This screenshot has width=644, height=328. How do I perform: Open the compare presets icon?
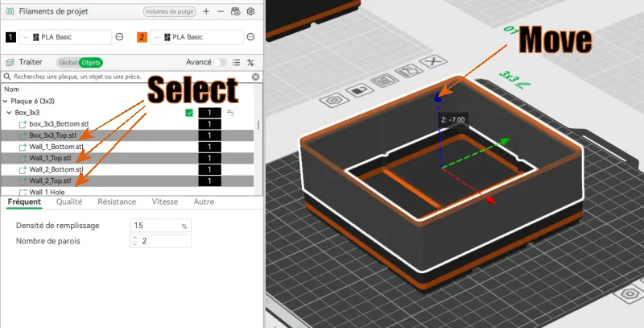[250, 63]
